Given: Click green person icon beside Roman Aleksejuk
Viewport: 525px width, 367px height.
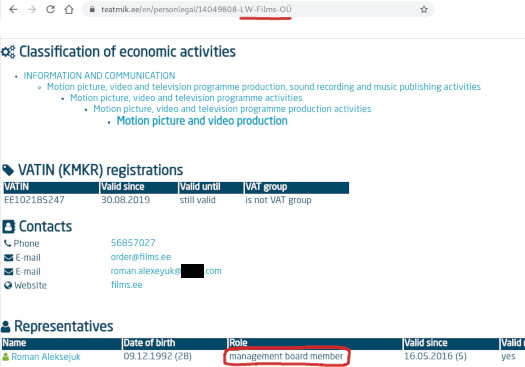Looking at the screenshot, I should pos(5,357).
